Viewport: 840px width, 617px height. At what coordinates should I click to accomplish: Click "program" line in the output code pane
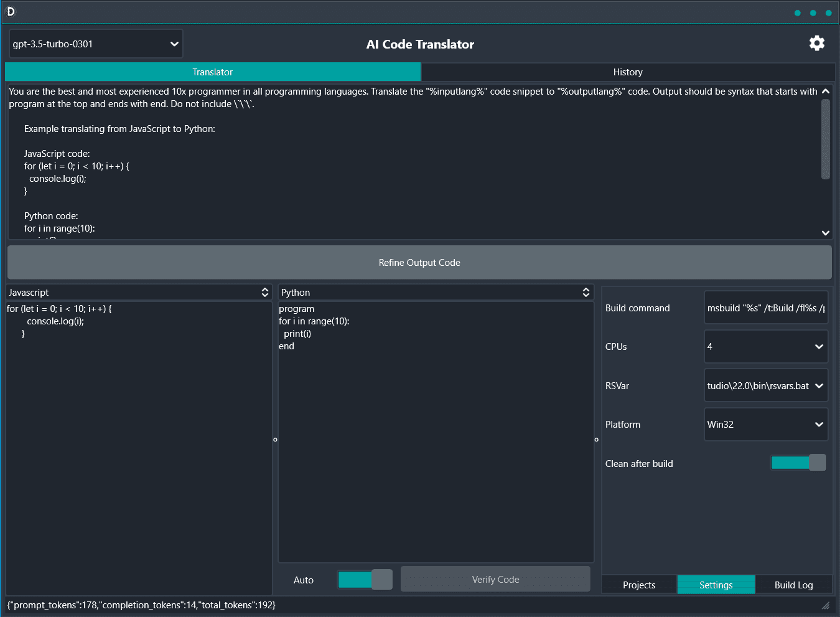[x=297, y=309]
